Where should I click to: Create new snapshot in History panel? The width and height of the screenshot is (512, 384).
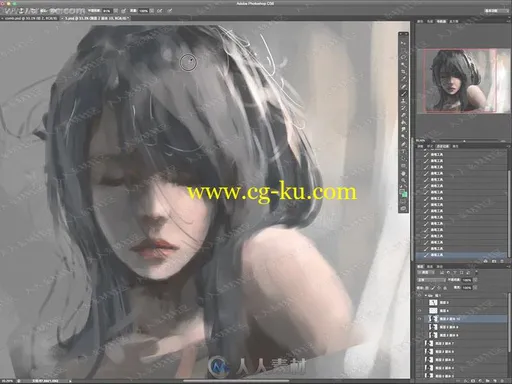coord(494,261)
